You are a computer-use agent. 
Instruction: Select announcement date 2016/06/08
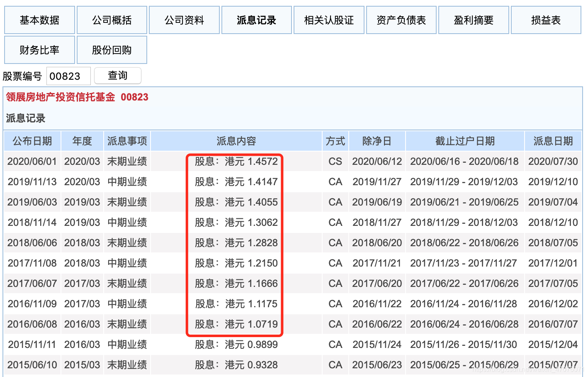(x=32, y=324)
